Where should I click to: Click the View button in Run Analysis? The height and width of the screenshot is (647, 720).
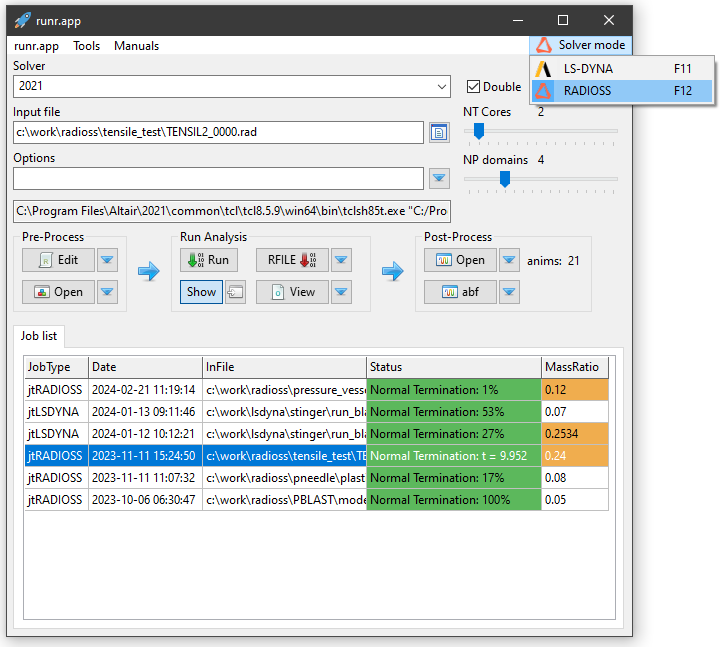pos(292,292)
